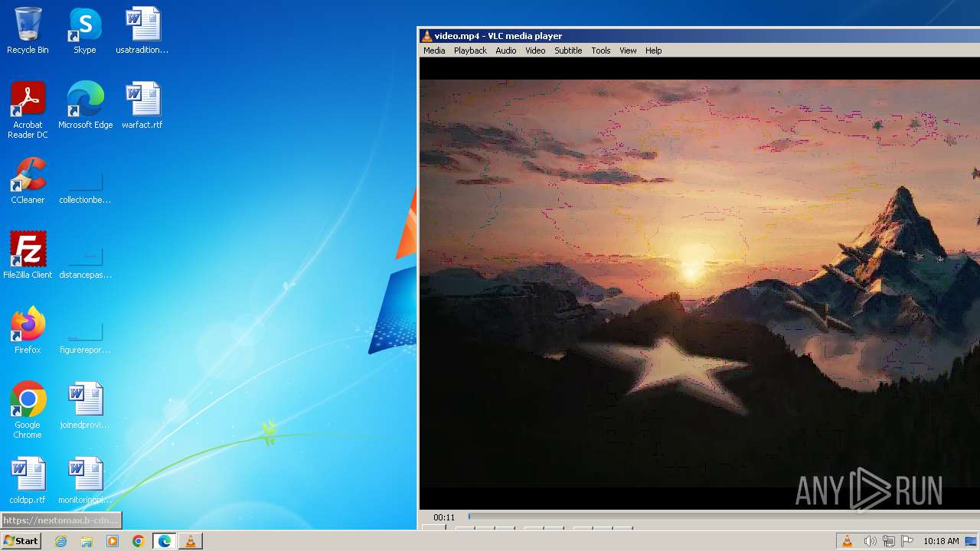The image size is (980, 551).
Task: Open the Media menu in VLC
Action: click(434, 51)
